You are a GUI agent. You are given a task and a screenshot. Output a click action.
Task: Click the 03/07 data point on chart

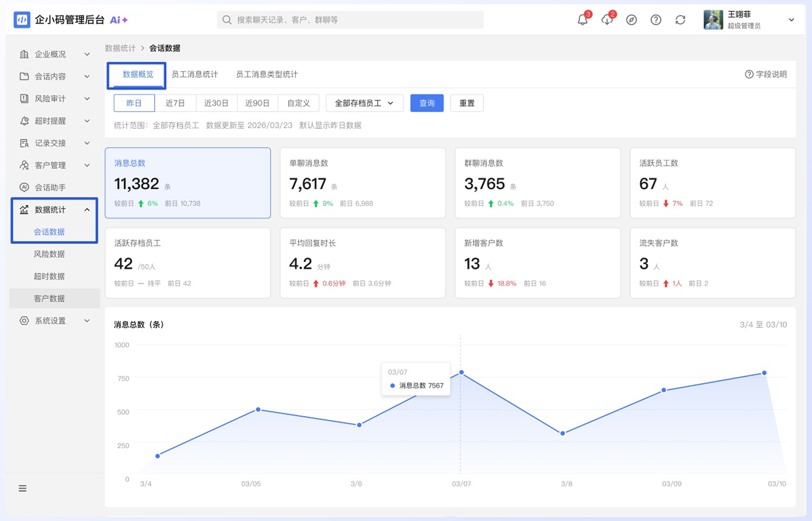[461, 372]
